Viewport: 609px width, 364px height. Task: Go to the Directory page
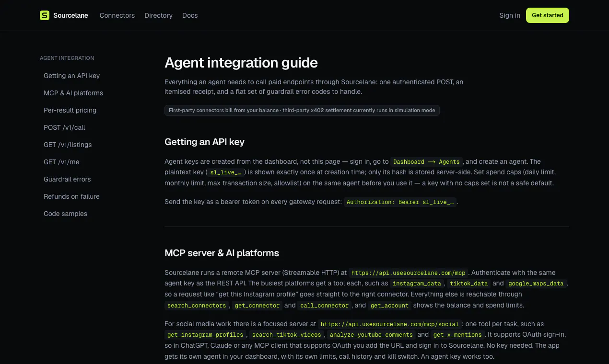click(x=158, y=15)
